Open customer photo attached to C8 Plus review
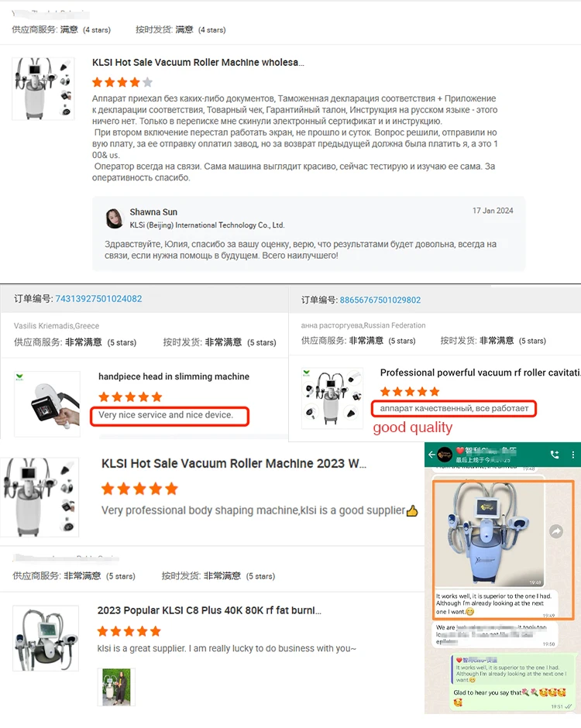 tap(116, 687)
